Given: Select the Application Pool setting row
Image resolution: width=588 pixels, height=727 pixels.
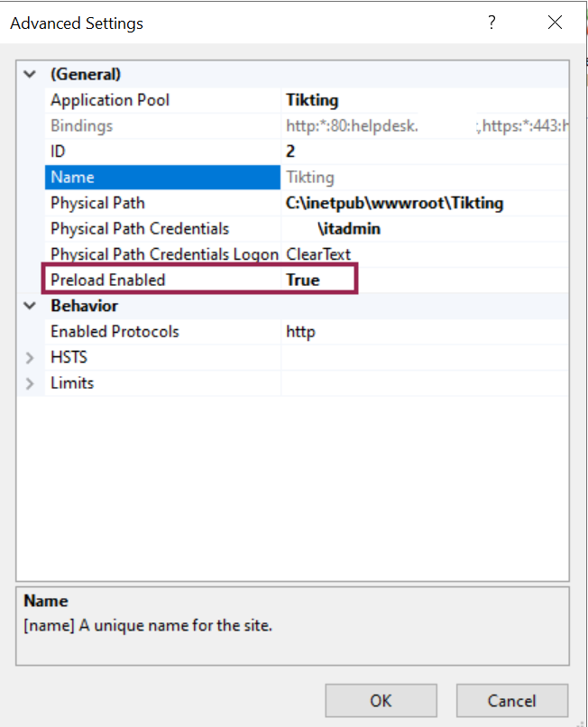Looking at the screenshot, I should (x=110, y=100).
